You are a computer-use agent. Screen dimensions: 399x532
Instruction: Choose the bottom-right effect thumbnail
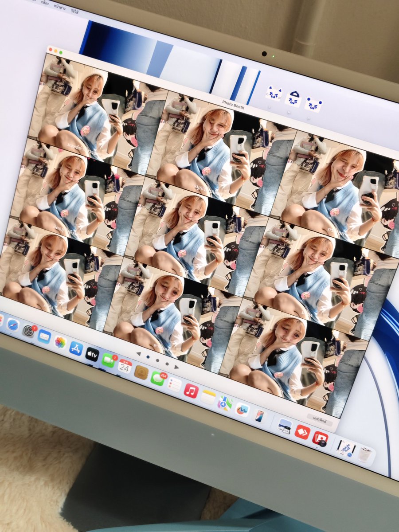[x=293, y=358]
